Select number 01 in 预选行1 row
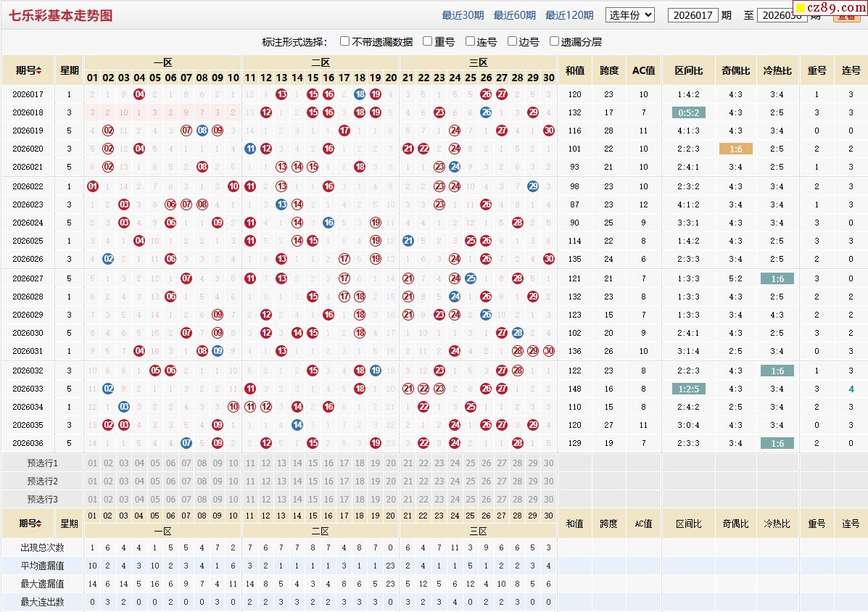This screenshot has height=612, width=868. pyautogui.click(x=92, y=463)
